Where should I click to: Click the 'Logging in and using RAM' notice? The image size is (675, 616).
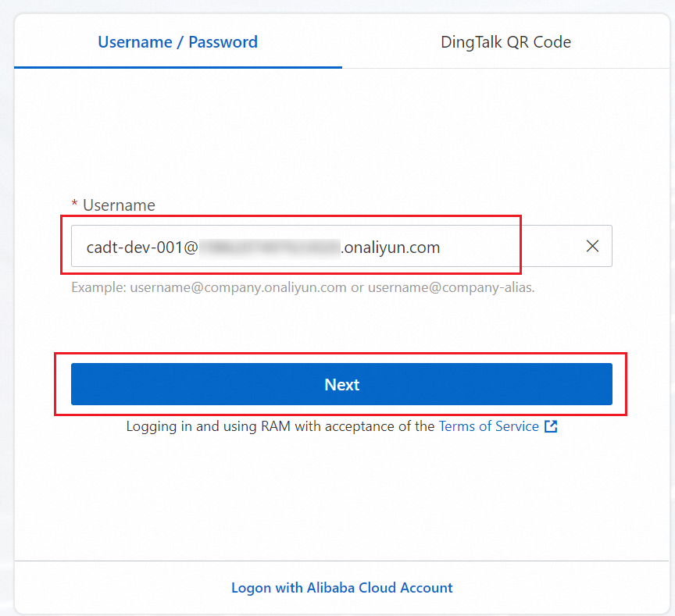point(280,426)
